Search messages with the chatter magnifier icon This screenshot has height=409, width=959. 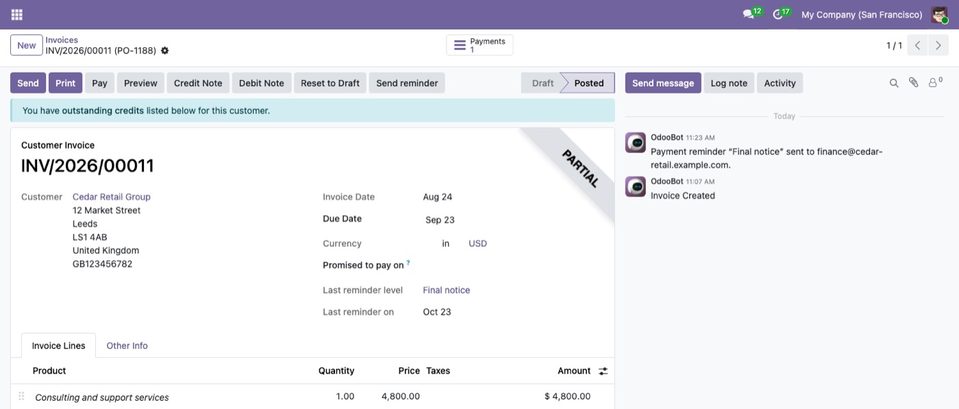[894, 83]
